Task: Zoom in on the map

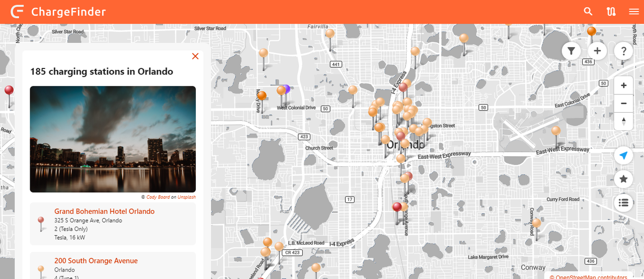Action: pyautogui.click(x=623, y=85)
